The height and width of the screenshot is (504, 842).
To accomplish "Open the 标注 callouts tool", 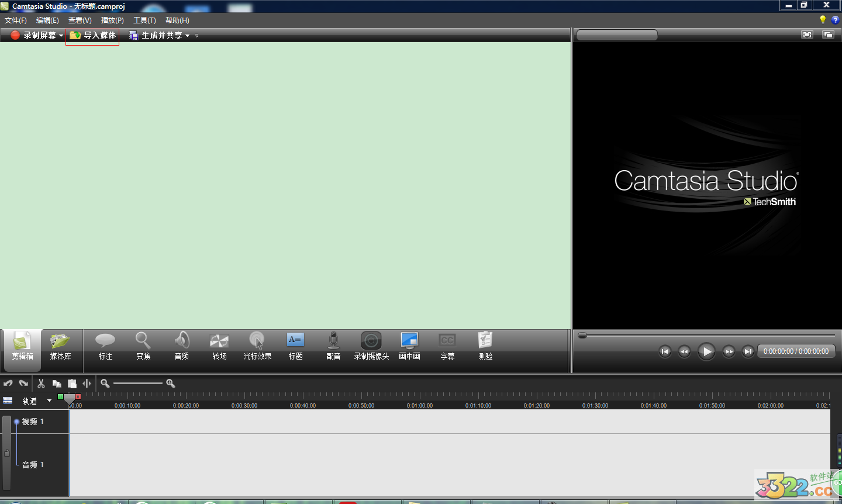I will point(105,347).
